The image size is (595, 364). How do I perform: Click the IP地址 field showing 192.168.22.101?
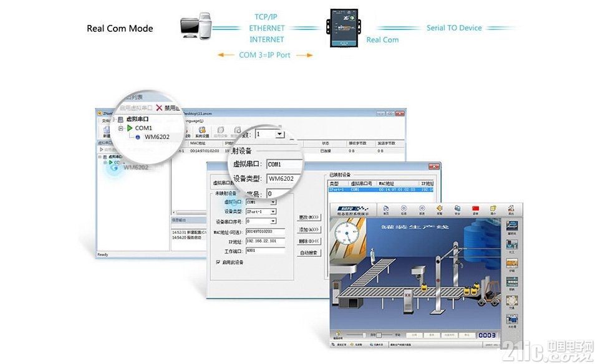tap(265, 241)
